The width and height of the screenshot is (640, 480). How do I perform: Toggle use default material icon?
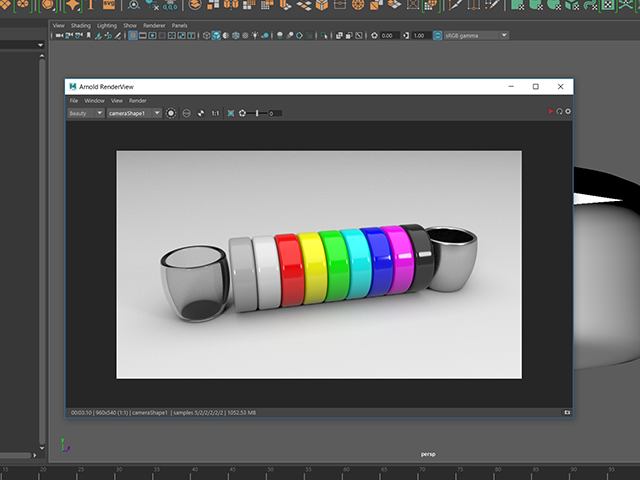(x=226, y=36)
